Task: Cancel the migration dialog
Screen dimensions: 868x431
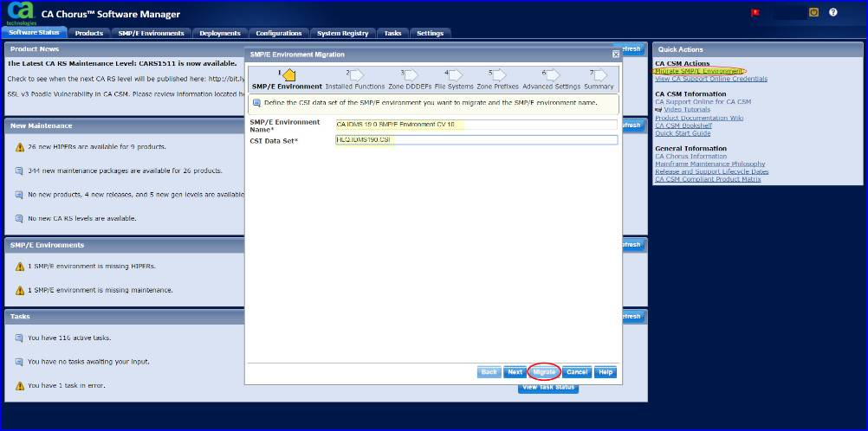Action: [577, 372]
